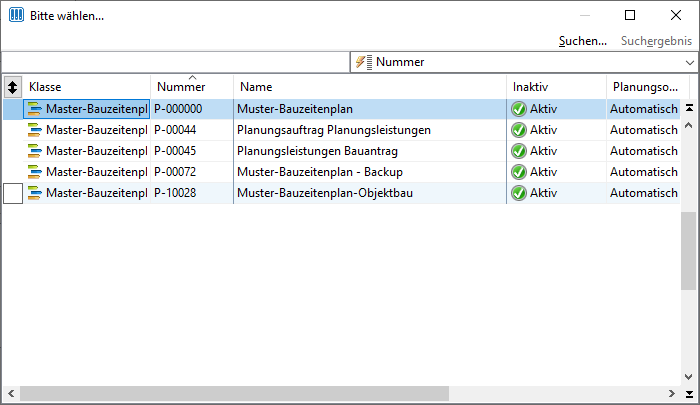Click the sort arrows icon left of Klasse

pyautogui.click(x=12, y=87)
